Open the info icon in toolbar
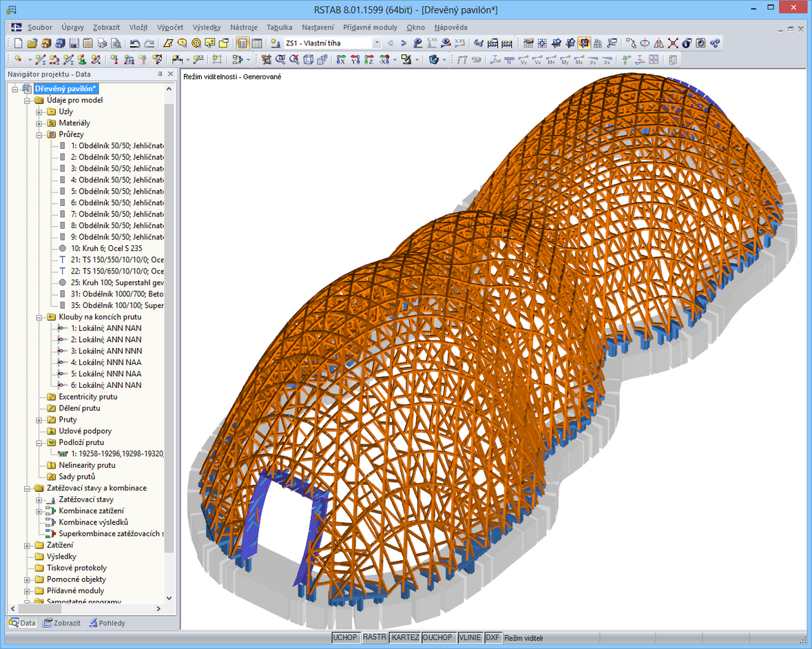This screenshot has height=649, width=812. pos(687,43)
